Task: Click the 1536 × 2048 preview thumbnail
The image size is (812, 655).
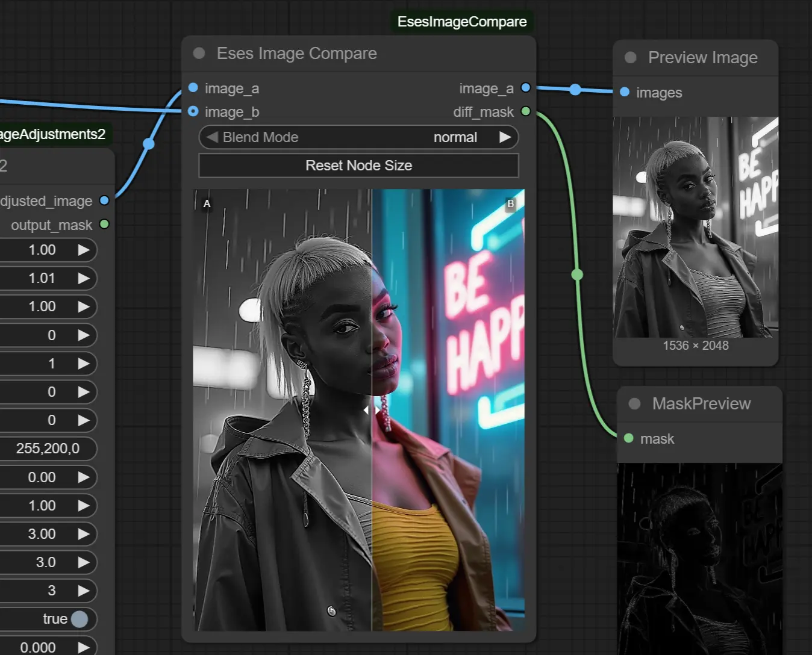Action: click(x=695, y=227)
